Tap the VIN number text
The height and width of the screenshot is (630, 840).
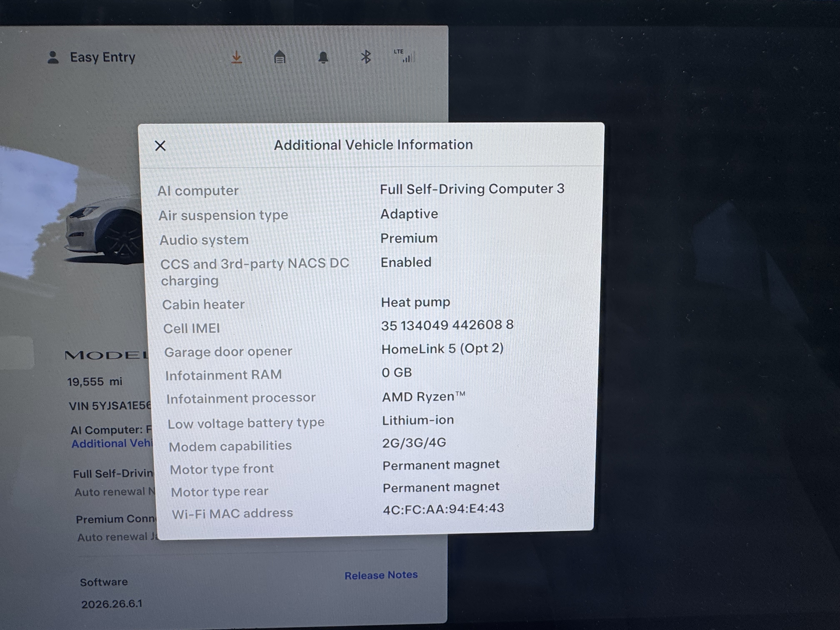[x=110, y=406]
